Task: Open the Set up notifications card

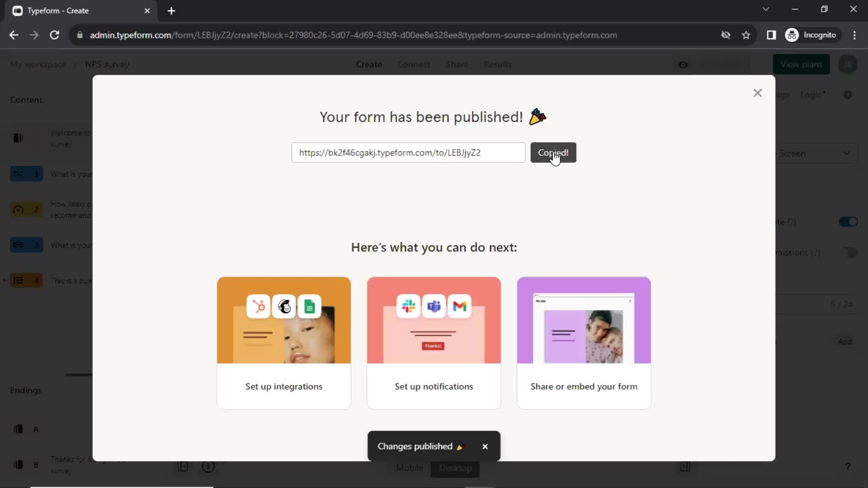Action: (x=434, y=343)
